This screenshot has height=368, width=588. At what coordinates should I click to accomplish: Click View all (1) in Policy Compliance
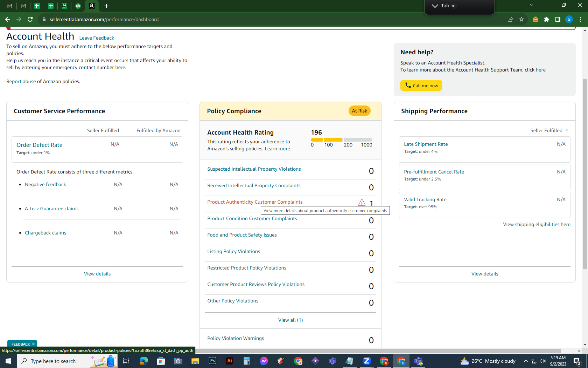(290, 320)
